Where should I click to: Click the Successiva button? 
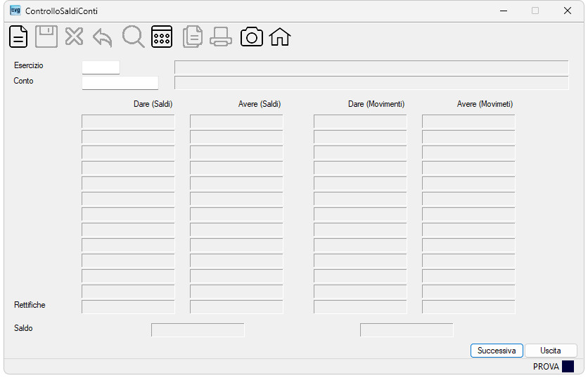[x=497, y=351]
